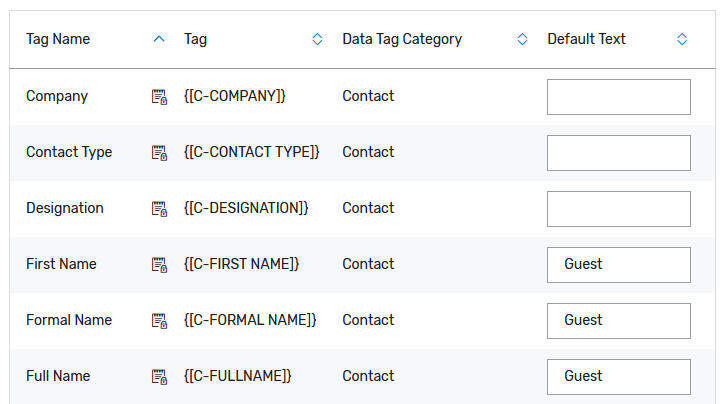Image resolution: width=726 pixels, height=404 pixels.
Task: Toggle sort arrows on Data Tag Category column
Action: pos(522,39)
